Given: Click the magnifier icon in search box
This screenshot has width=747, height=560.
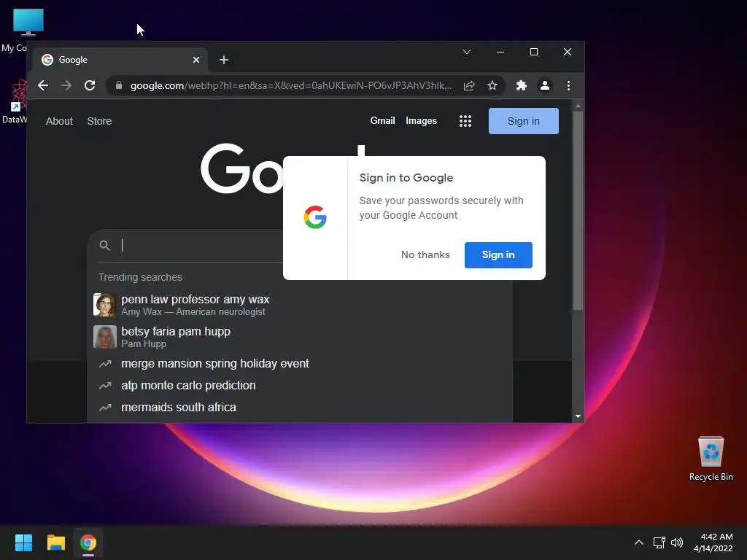Looking at the screenshot, I should tap(105, 245).
